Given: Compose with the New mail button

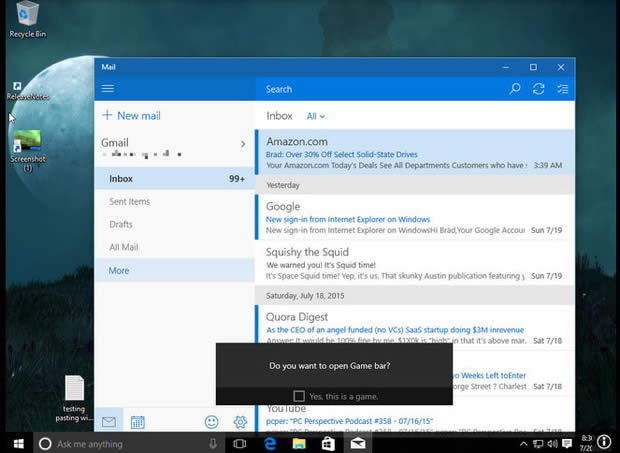Looking at the screenshot, I should pyautogui.click(x=132, y=116).
